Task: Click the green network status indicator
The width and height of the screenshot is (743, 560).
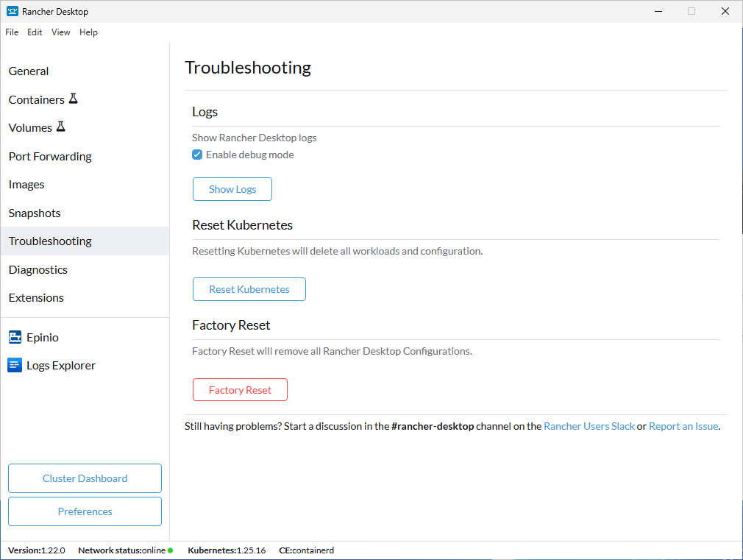Action: click(170, 550)
